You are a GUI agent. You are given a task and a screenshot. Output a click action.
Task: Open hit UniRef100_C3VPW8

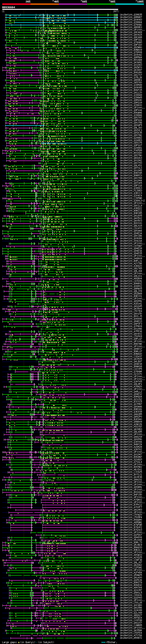pyautogui.click(x=131, y=198)
